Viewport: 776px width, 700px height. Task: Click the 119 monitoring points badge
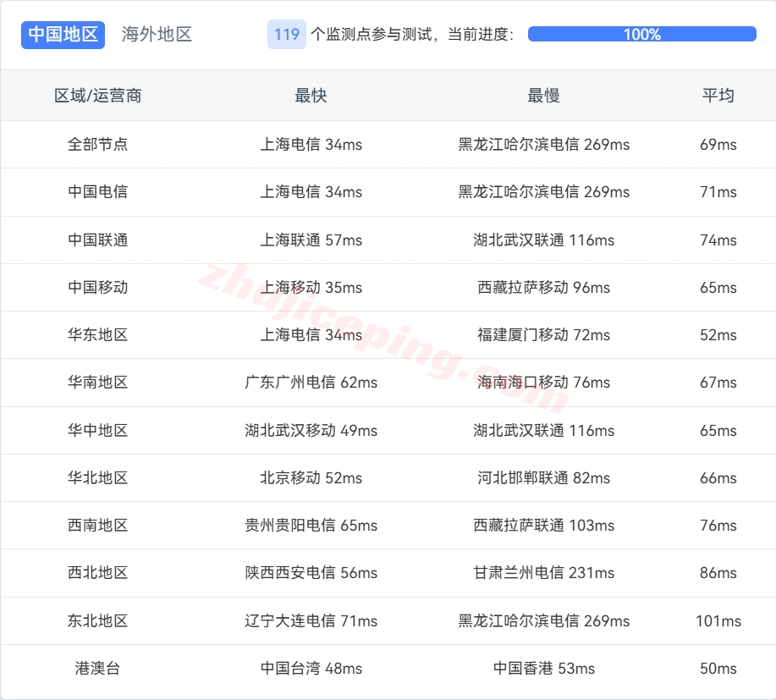coord(287,35)
